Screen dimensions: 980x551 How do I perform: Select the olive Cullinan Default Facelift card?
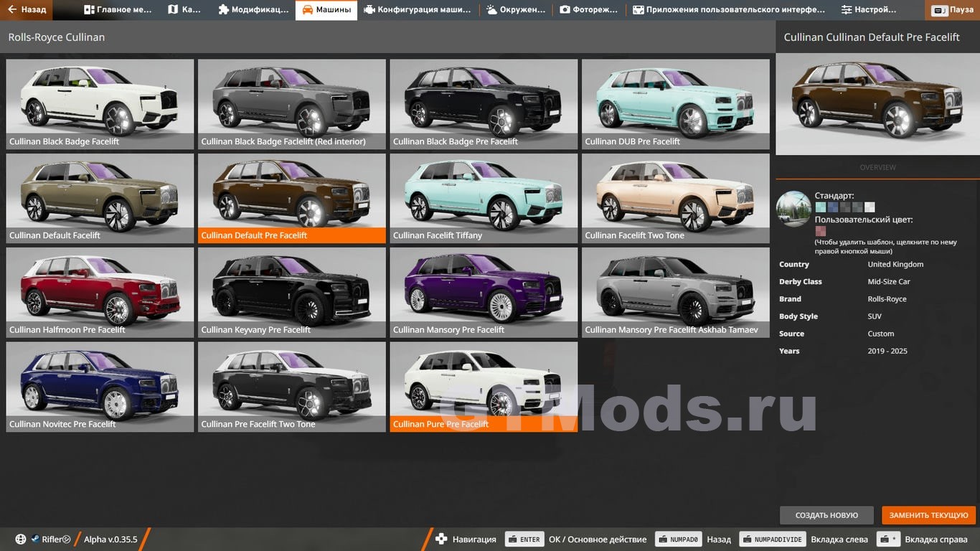tap(100, 198)
